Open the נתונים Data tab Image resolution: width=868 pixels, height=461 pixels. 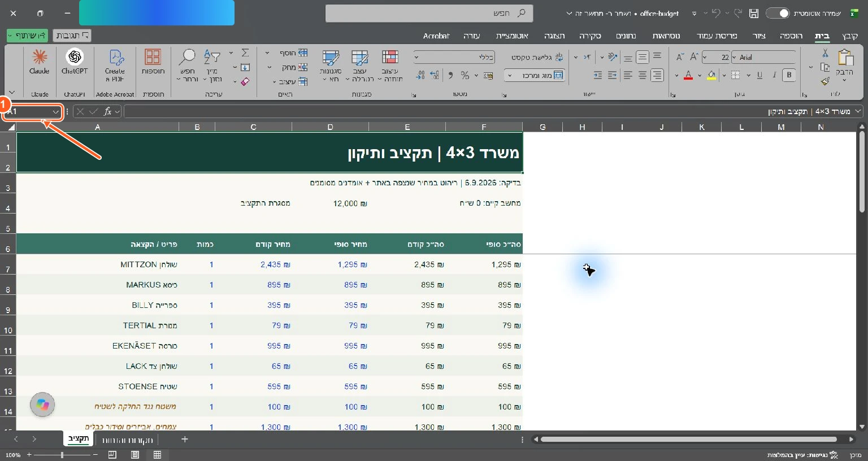pos(626,36)
